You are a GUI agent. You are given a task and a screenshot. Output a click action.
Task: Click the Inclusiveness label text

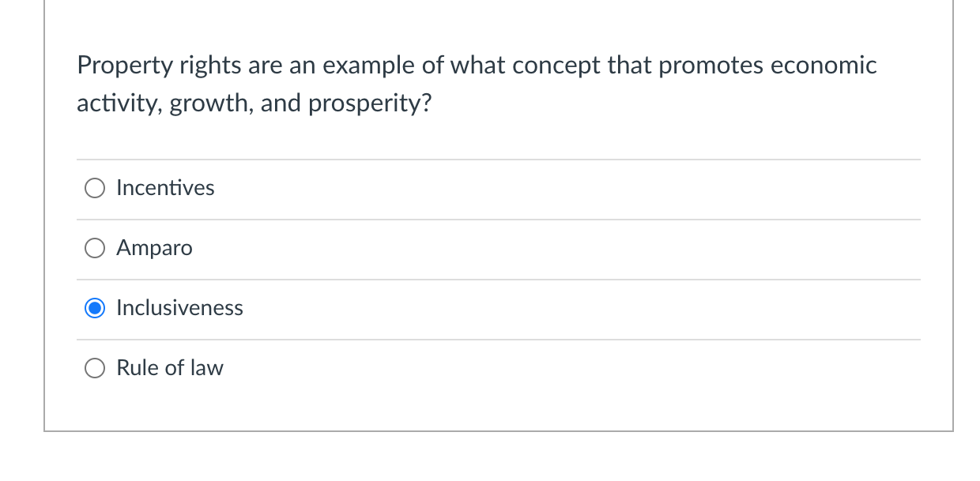[x=179, y=308]
